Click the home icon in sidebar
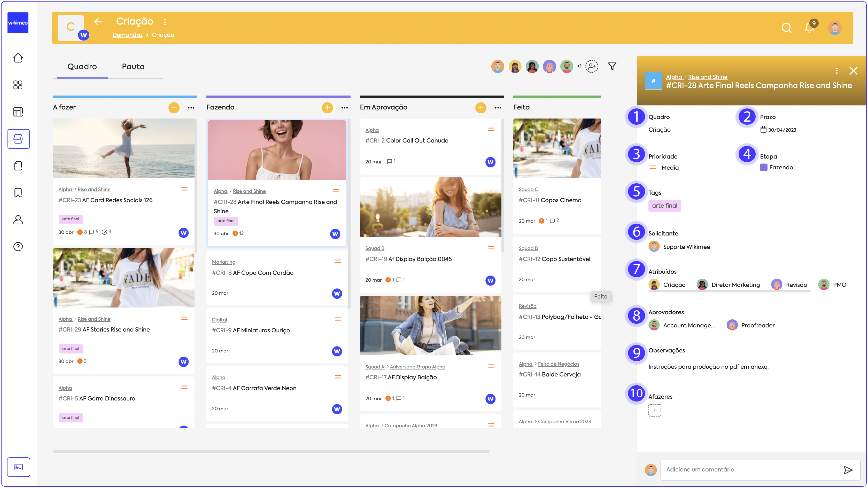Viewport: 868px width, 488px height. coord(18,58)
